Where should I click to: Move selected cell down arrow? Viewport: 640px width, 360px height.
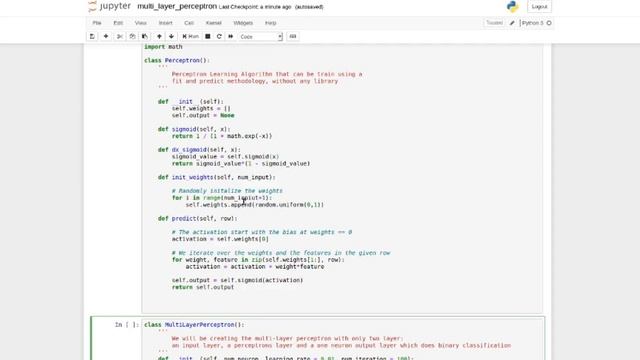pos(171,36)
